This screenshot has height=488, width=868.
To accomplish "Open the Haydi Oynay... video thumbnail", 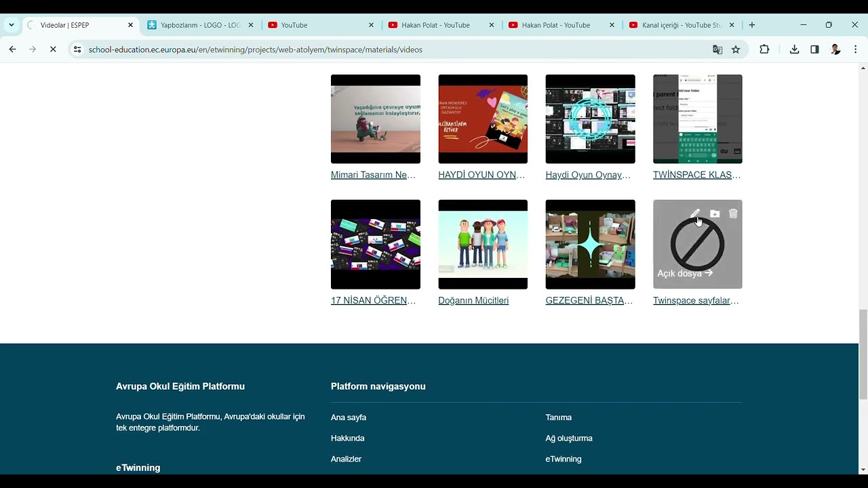I will 590,119.
